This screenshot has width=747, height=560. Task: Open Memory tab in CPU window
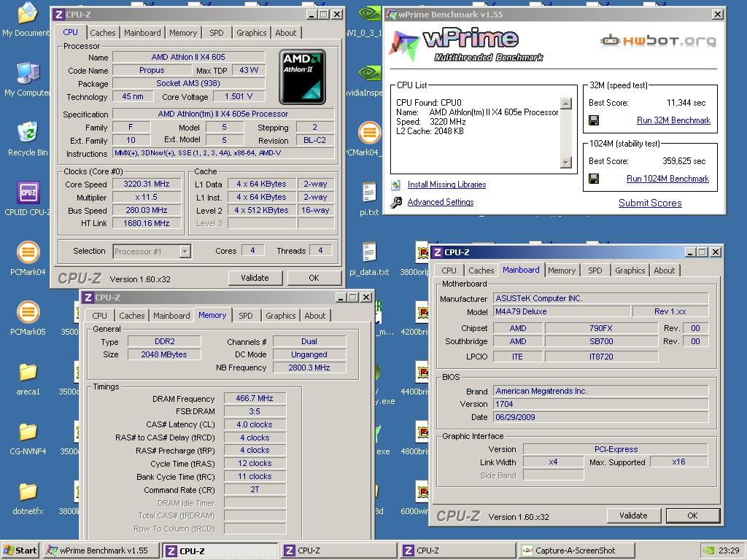point(183,33)
